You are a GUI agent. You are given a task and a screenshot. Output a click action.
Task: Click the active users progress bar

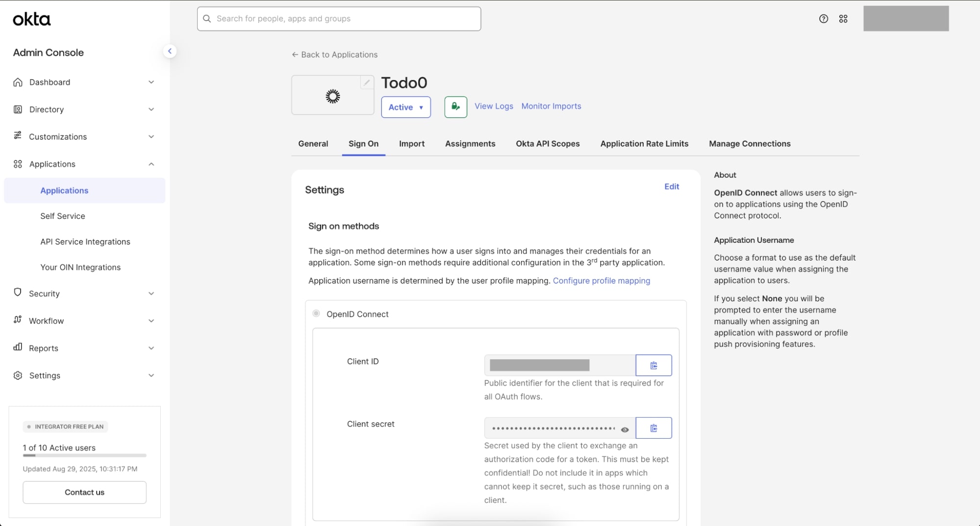click(x=84, y=456)
